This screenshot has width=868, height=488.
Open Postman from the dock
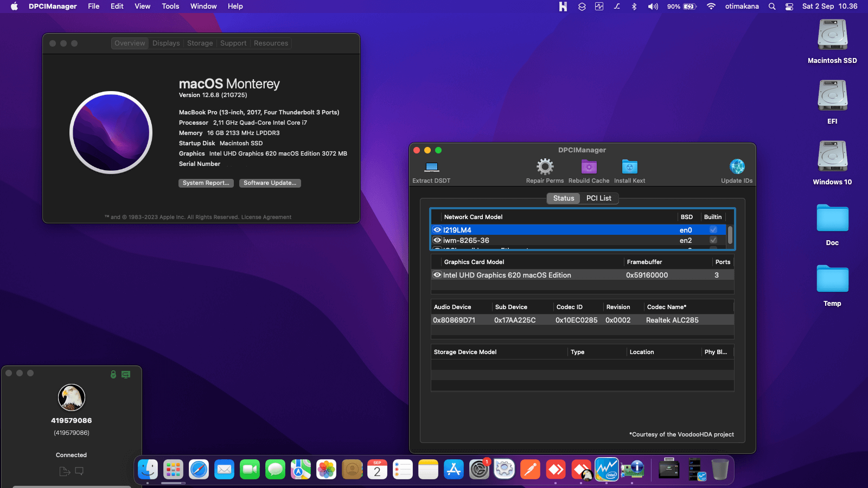coord(530,469)
